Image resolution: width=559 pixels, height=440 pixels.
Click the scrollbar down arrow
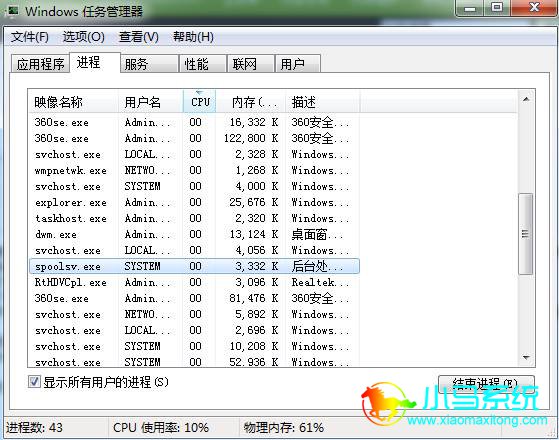(x=526, y=357)
